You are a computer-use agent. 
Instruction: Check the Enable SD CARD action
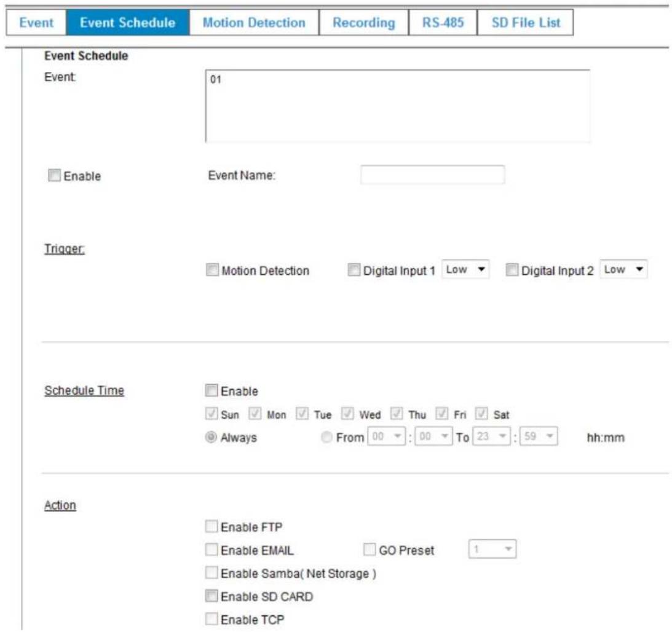tap(211, 596)
